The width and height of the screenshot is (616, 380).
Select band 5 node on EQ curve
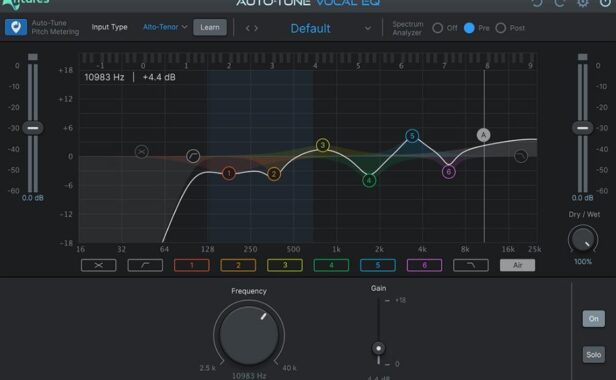[x=412, y=136]
